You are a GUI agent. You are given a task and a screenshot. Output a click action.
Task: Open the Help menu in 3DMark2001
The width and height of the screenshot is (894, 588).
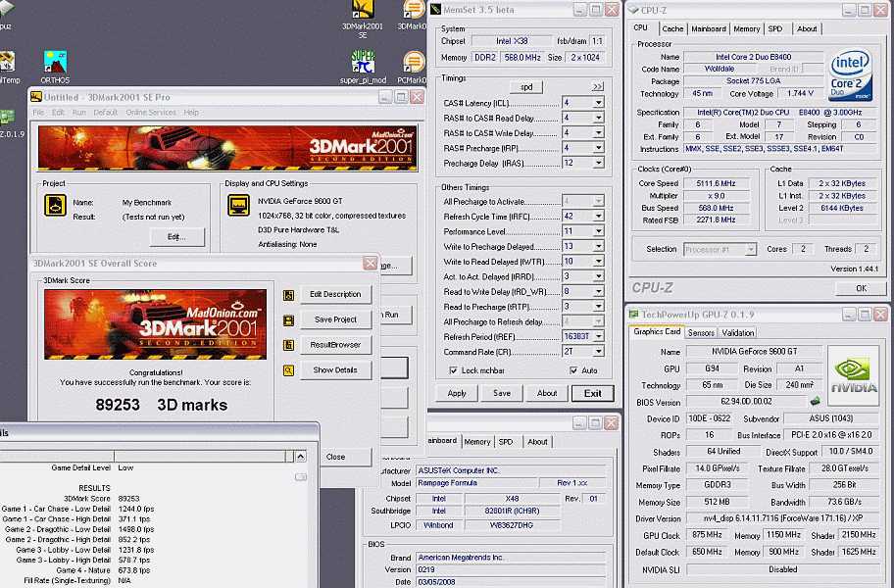pos(191,113)
